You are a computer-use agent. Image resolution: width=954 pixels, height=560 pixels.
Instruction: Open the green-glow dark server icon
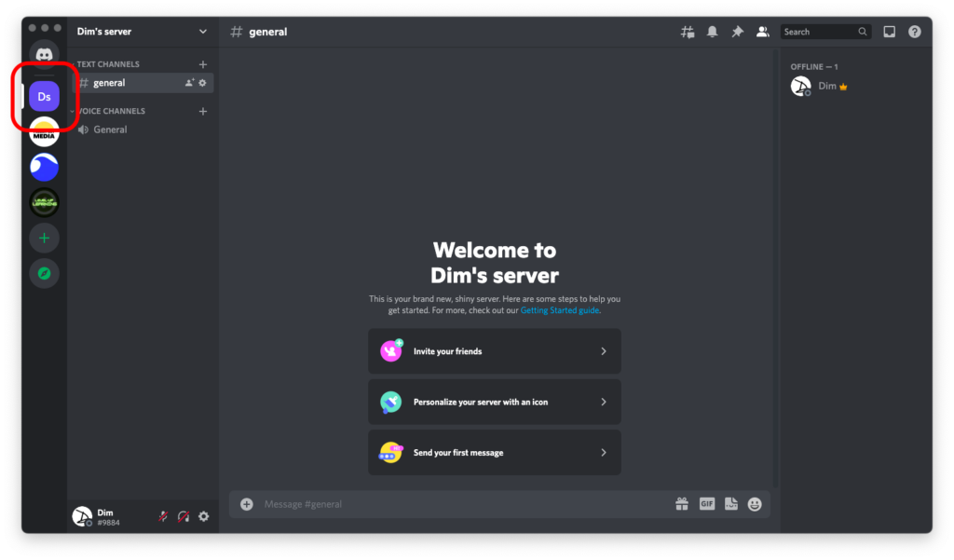click(44, 203)
